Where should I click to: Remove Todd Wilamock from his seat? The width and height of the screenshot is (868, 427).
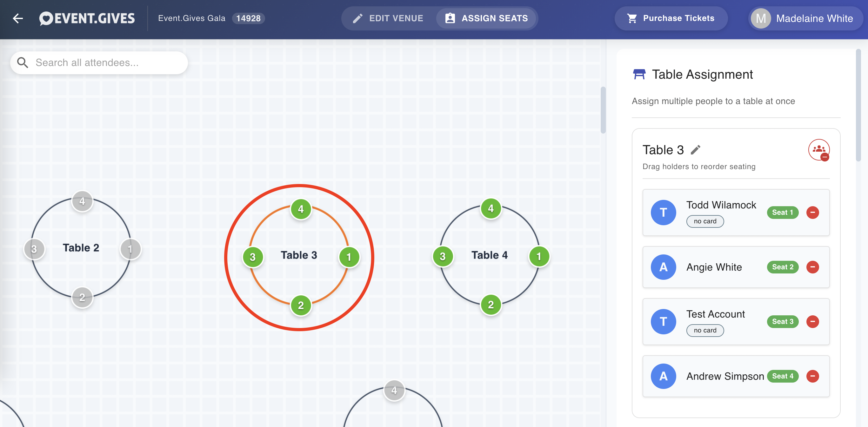pos(812,213)
